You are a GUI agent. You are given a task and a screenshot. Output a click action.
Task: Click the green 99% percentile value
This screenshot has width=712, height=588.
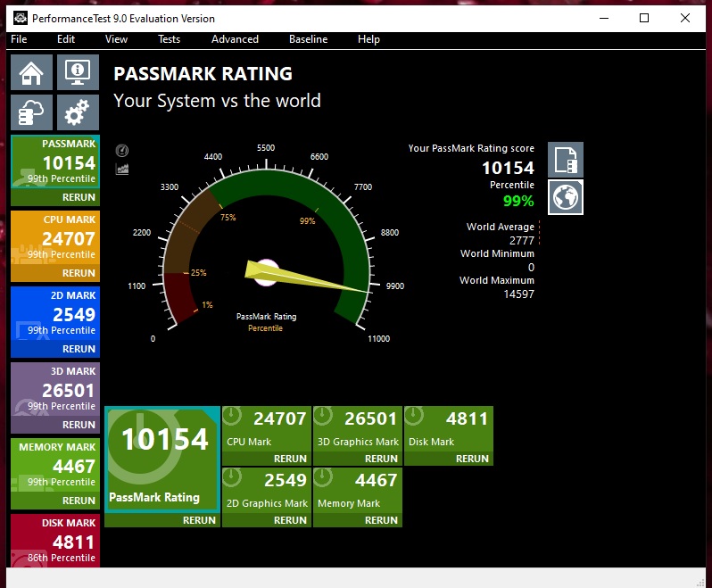(518, 201)
